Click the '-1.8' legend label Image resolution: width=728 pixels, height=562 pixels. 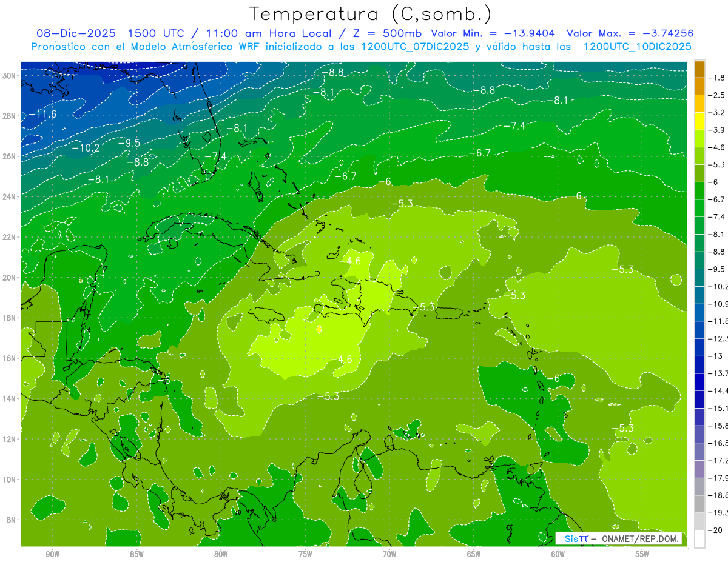(717, 78)
